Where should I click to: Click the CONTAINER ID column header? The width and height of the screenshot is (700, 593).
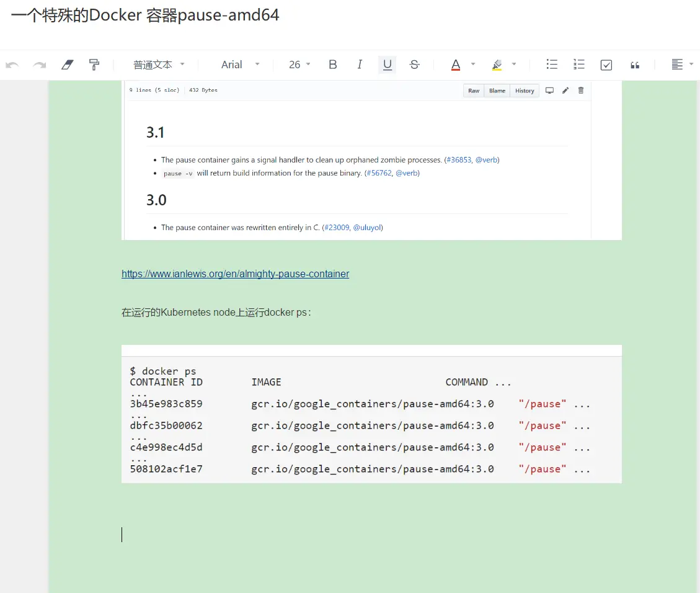click(x=166, y=382)
